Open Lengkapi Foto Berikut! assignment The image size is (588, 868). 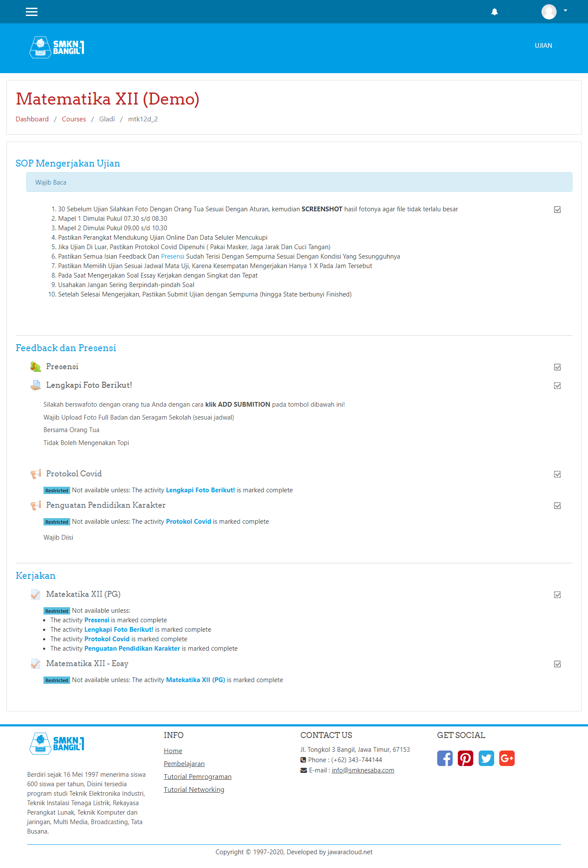coord(89,385)
